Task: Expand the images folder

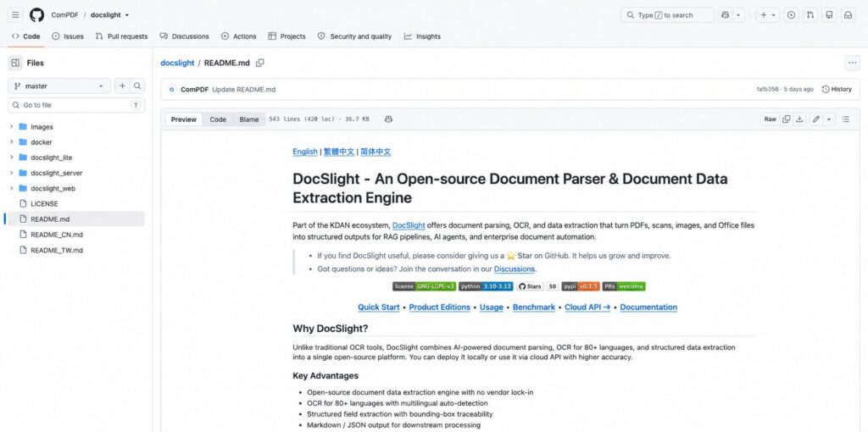Action: click(11, 127)
